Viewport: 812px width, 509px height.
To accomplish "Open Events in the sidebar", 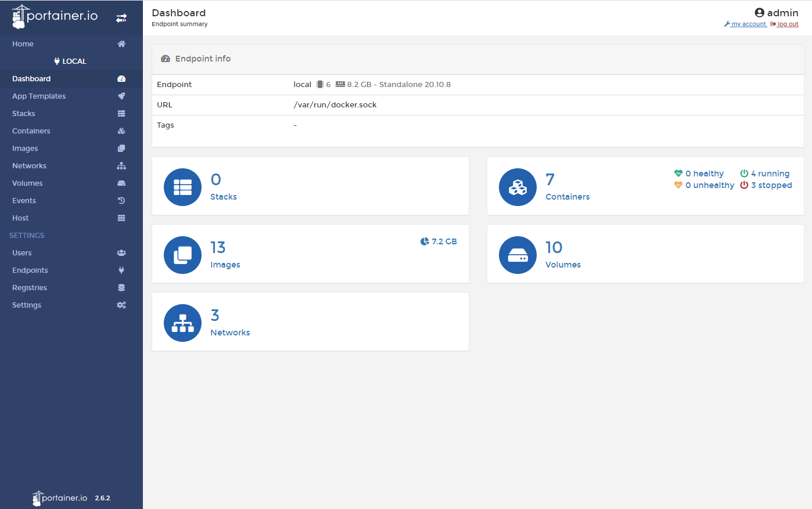I will point(71,201).
